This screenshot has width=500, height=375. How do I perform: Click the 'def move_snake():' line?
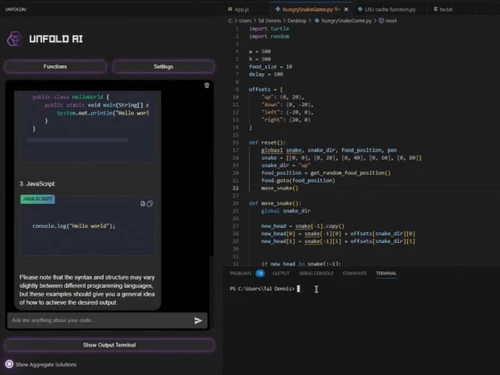click(x=275, y=203)
